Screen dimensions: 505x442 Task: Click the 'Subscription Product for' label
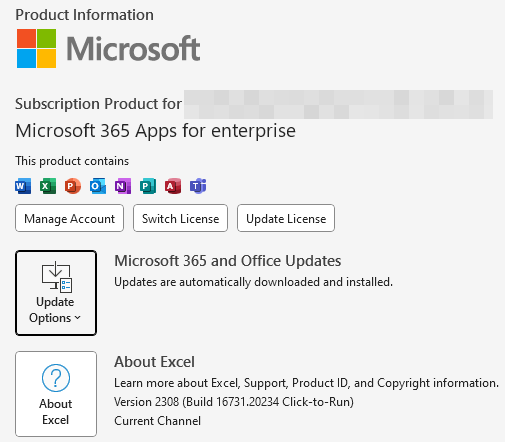point(98,104)
